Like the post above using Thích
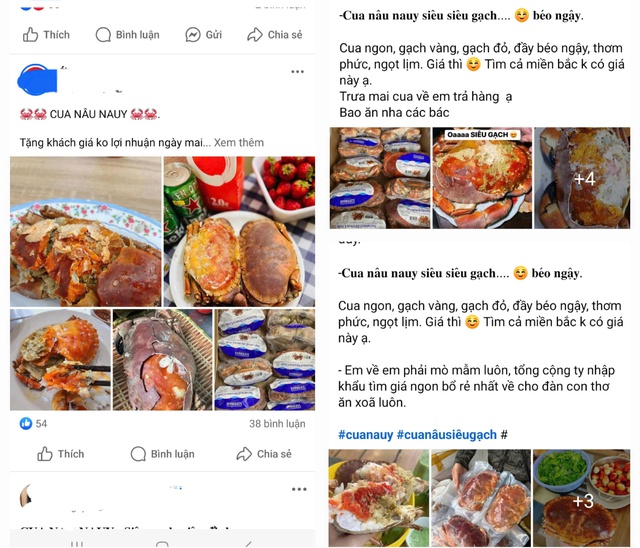This screenshot has width=640, height=548. click(46, 35)
